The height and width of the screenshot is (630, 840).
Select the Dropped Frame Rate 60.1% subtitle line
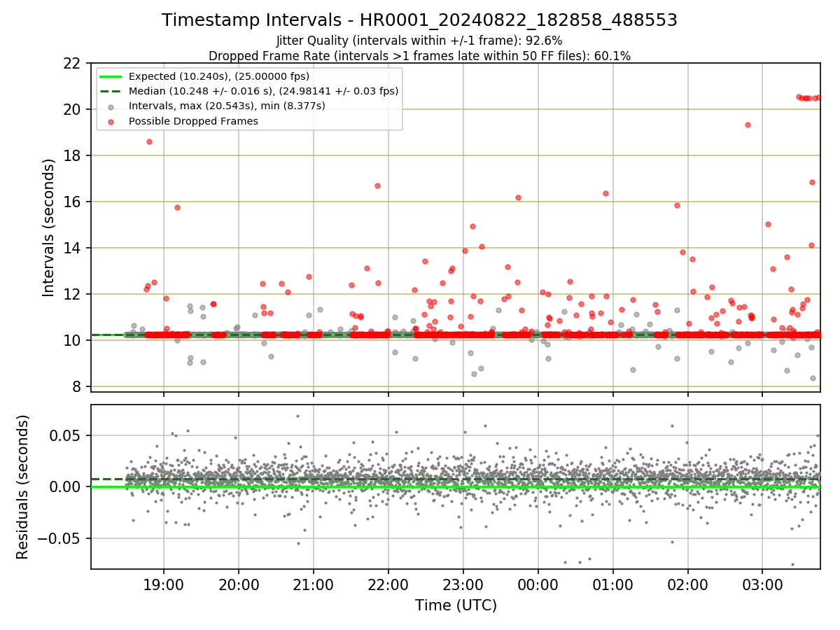[419, 56]
